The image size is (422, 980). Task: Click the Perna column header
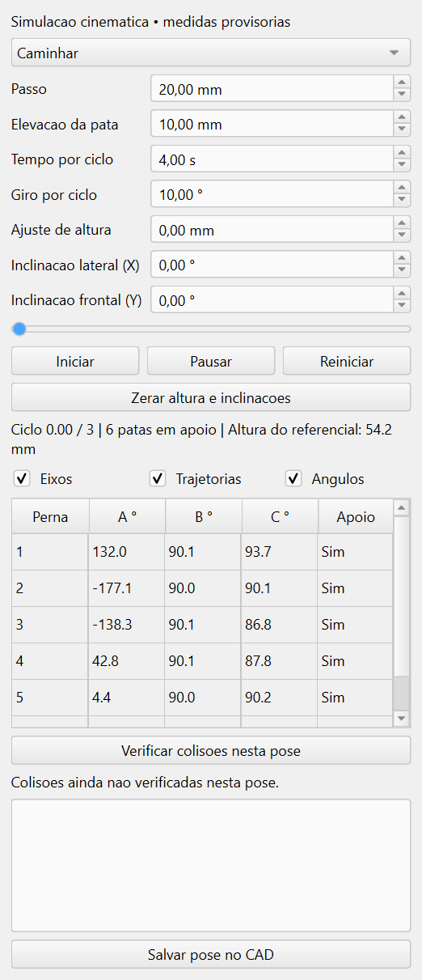click(50, 516)
